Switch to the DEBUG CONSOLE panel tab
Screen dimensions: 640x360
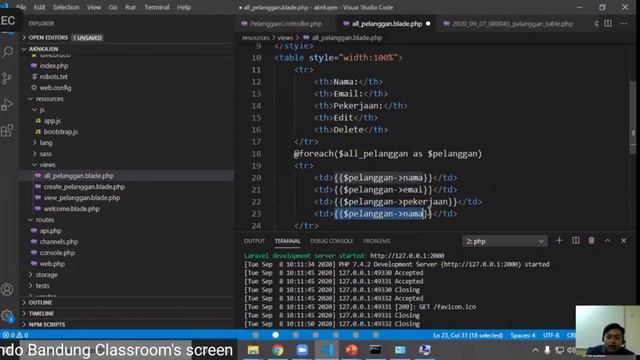coord(332,241)
